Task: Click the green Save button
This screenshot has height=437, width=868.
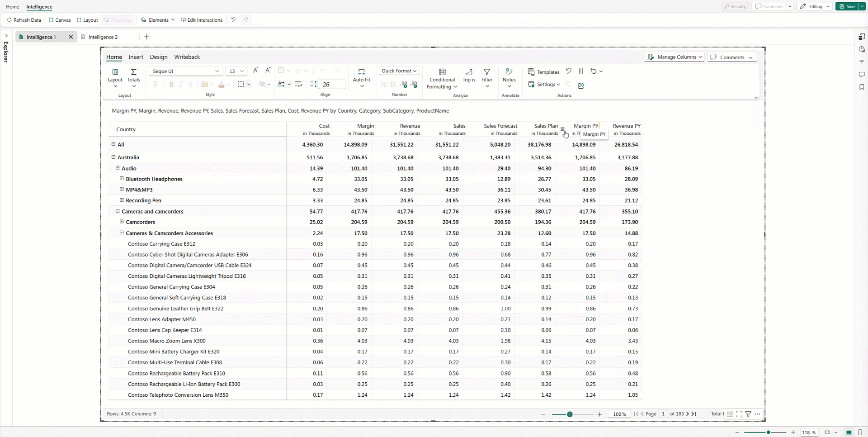Action: point(847,6)
